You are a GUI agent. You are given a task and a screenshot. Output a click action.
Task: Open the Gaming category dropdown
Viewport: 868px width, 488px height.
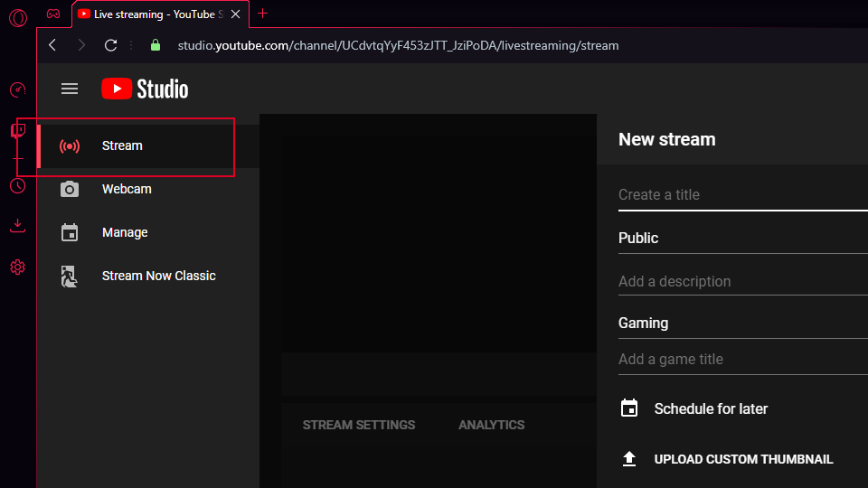[743, 324]
